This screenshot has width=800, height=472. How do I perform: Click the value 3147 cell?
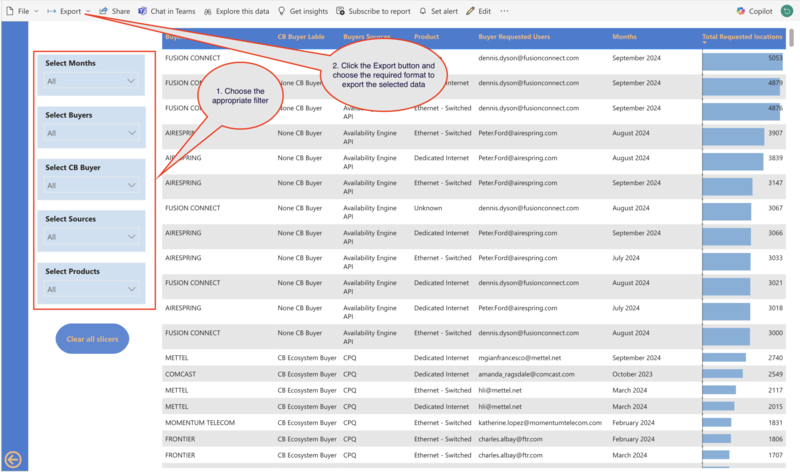776,183
